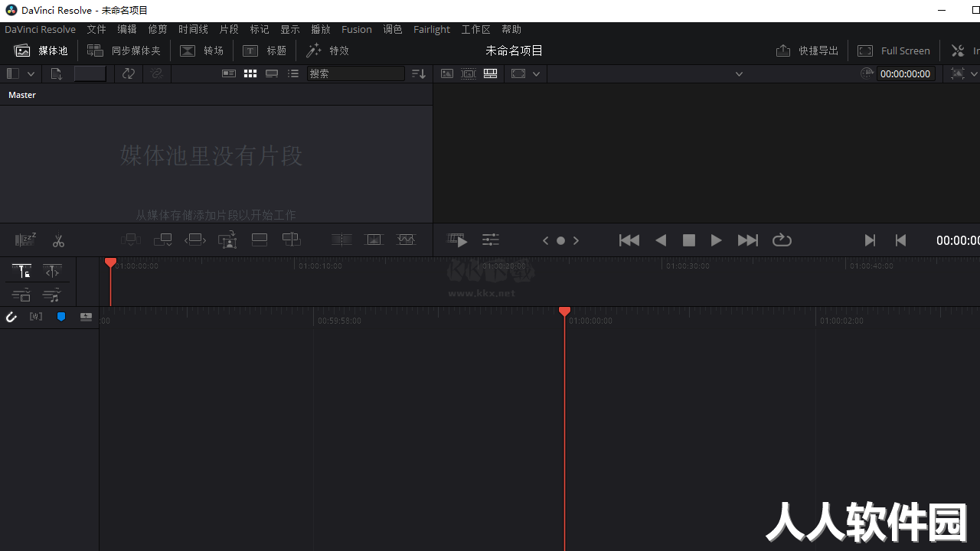980x551 pixels.
Task: Click the boring detector icon
Action: point(25,240)
